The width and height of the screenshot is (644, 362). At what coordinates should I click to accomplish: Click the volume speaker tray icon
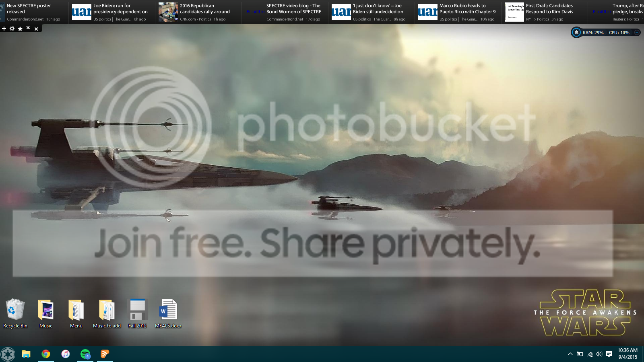(x=599, y=354)
